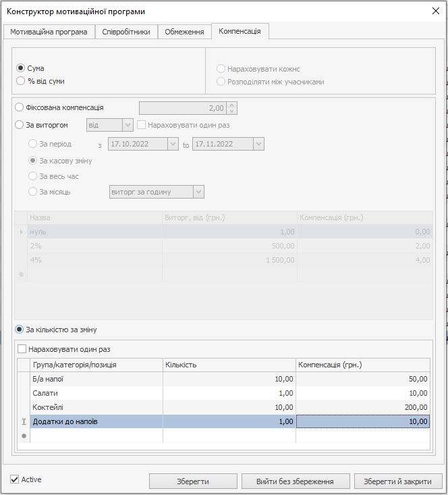Select the Салати row category cell

point(96,393)
